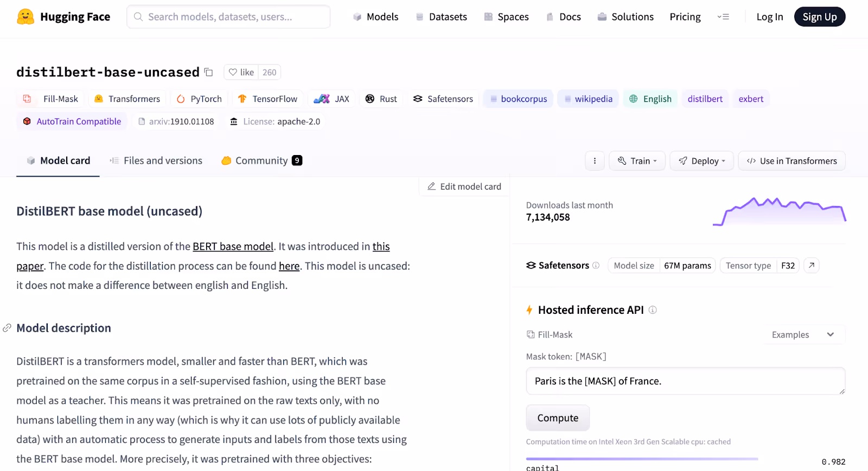
Task: Copy model name with copy icon
Action: click(x=208, y=72)
